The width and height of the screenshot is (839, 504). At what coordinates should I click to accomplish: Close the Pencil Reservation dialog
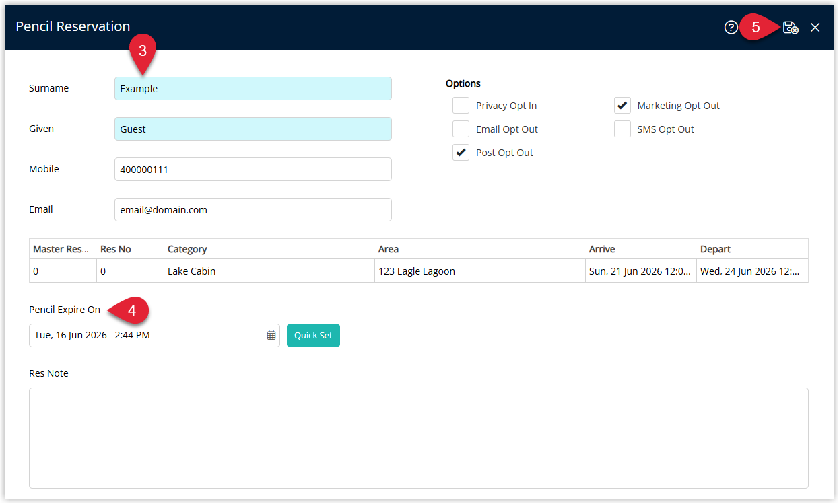(x=815, y=28)
